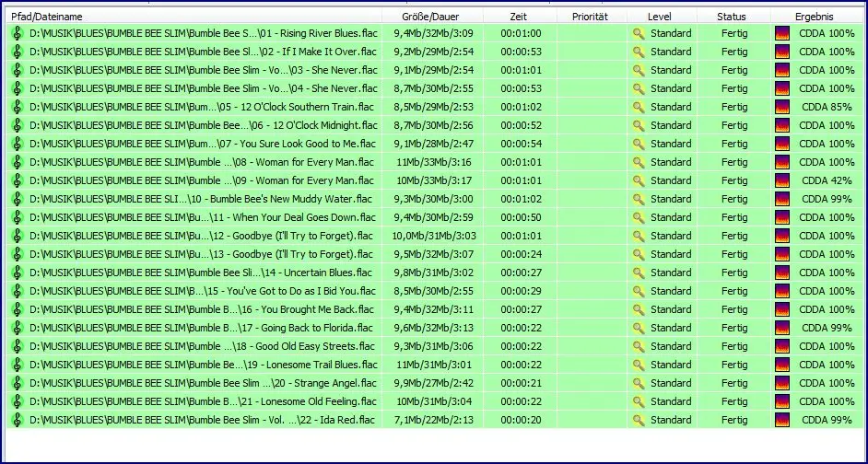Click music note icon for Rising River Blues
The height and width of the screenshot is (464, 868).
coord(18,33)
